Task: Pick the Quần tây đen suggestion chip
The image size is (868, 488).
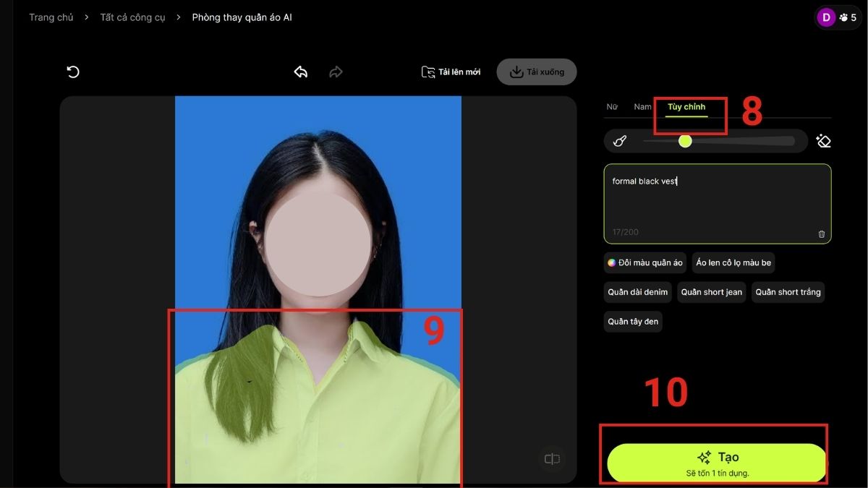Action: pos(633,322)
